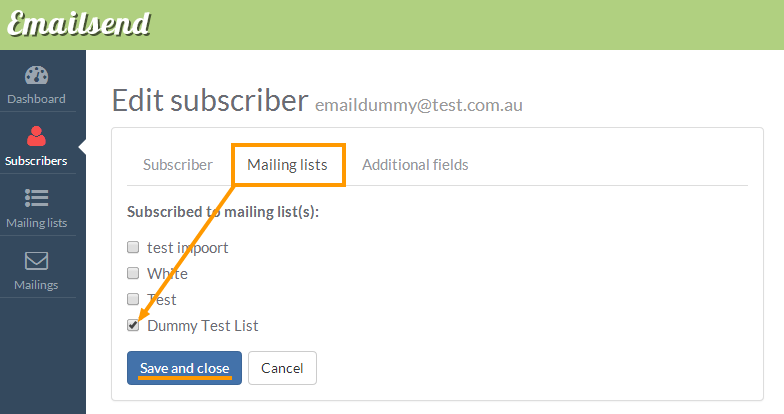Image resolution: width=784 pixels, height=414 pixels.
Task: Open the Additional fields tab
Action: click(415, 164)
